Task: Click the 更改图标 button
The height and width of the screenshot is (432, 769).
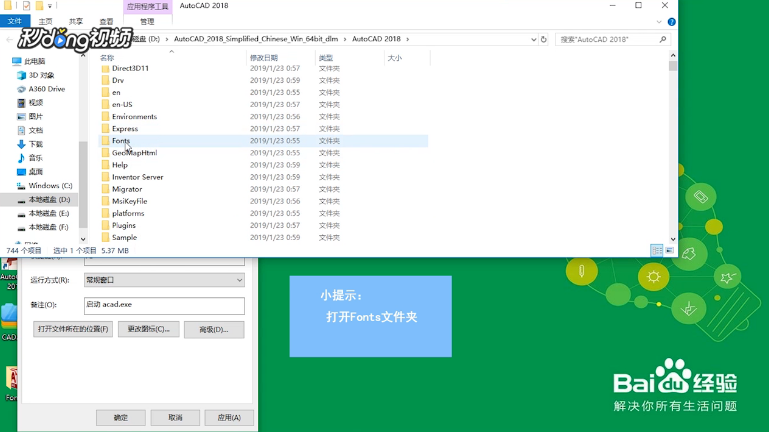Action: (x=149, y=329)
